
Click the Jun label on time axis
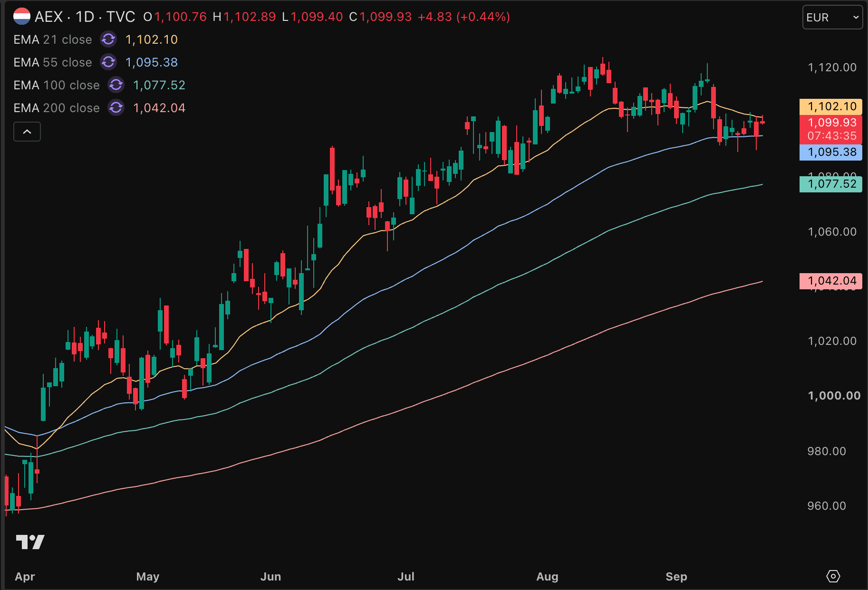[x=271, y=577]
